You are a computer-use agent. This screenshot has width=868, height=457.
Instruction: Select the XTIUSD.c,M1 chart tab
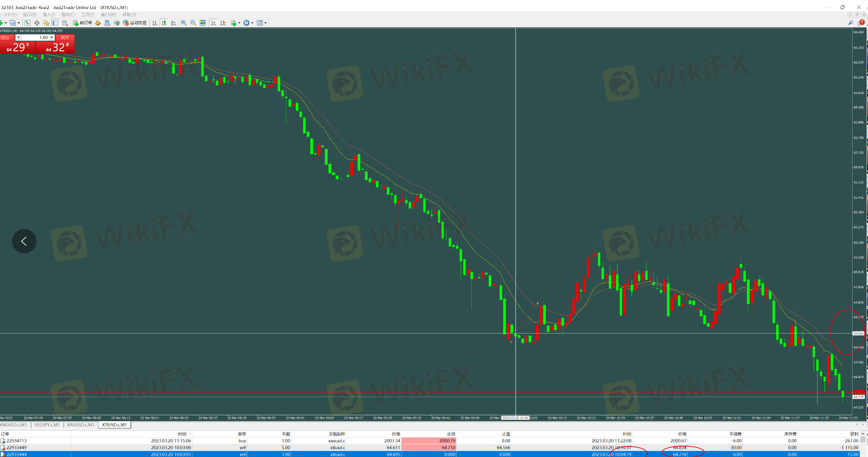[x=115, y=425]
